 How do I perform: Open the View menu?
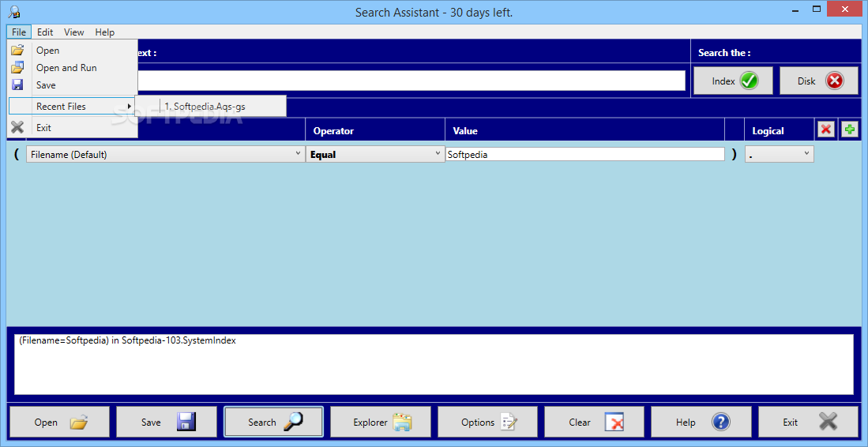pyautogui.click(x=74, y=32)
